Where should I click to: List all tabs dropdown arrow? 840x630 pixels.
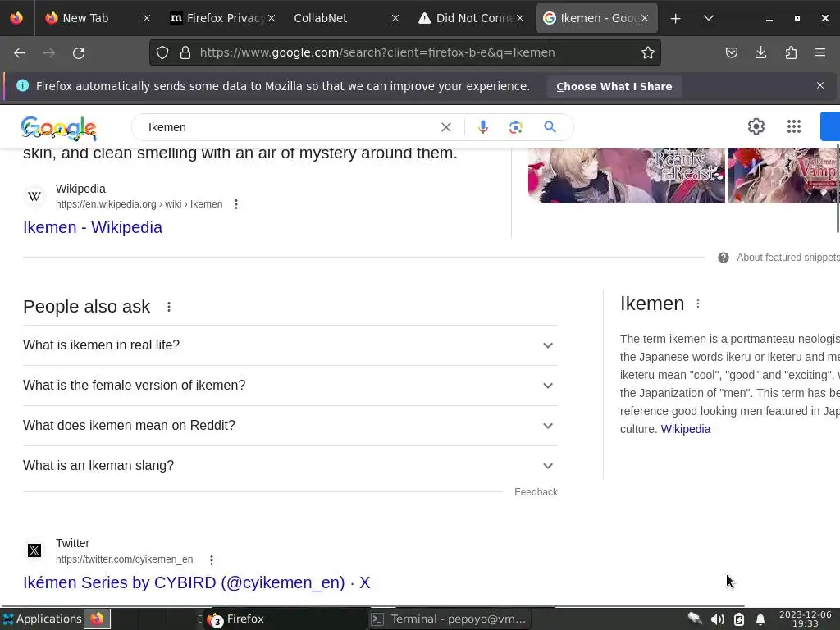click(x=708, y=19)
